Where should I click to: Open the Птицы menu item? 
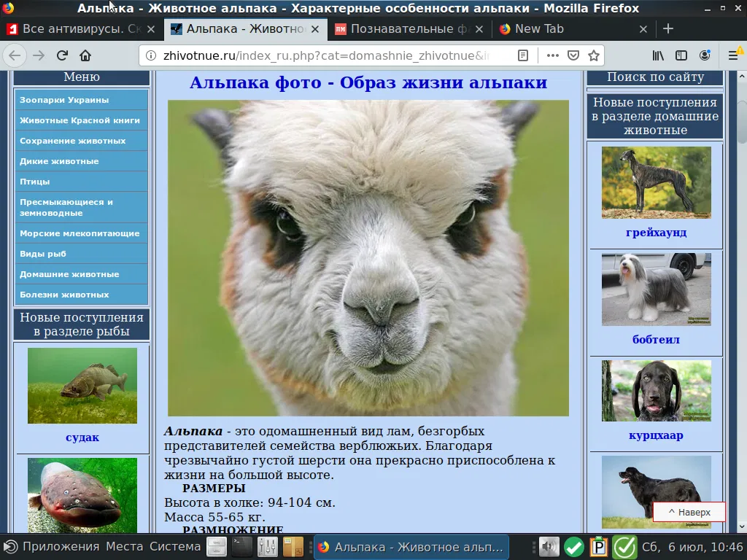pos(82,182)
